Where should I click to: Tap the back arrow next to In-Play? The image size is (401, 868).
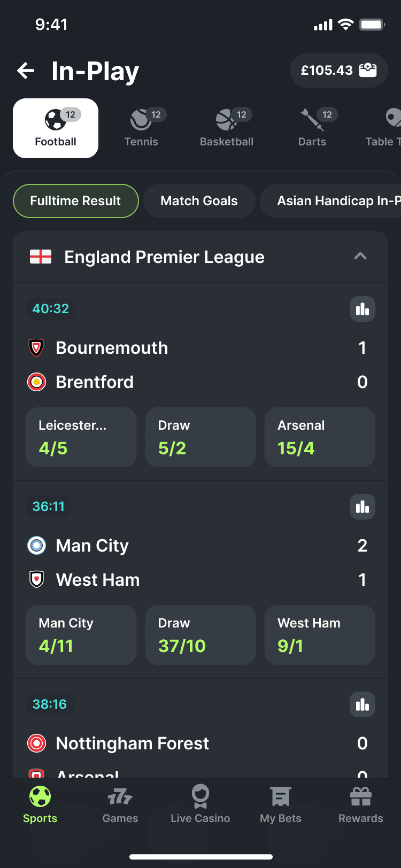[x=26, y=71]
